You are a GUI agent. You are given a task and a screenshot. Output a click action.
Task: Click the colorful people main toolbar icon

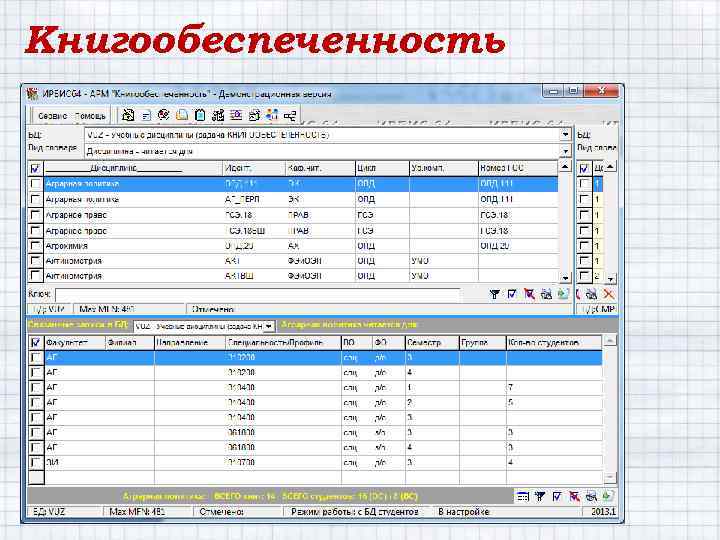(x=272, y=115)
